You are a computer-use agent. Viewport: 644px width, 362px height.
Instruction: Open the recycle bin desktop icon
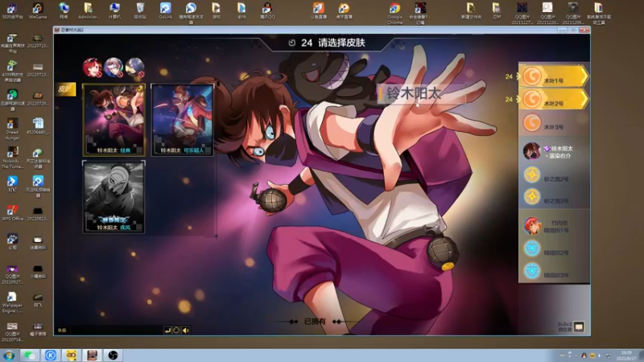[140, 10]
